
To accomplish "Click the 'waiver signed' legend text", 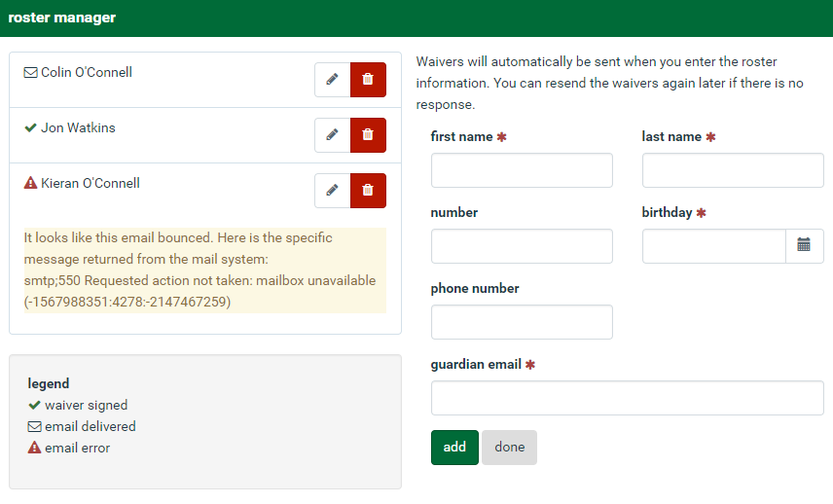I will 86,405.
